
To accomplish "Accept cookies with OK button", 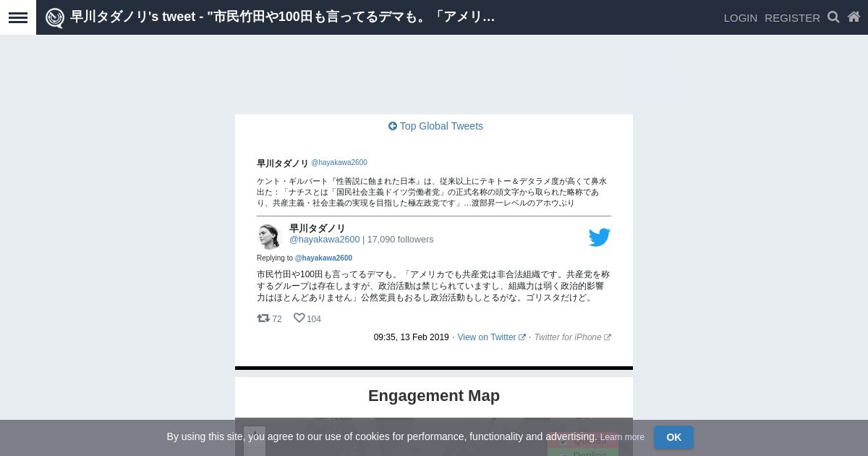I will 673,437.
